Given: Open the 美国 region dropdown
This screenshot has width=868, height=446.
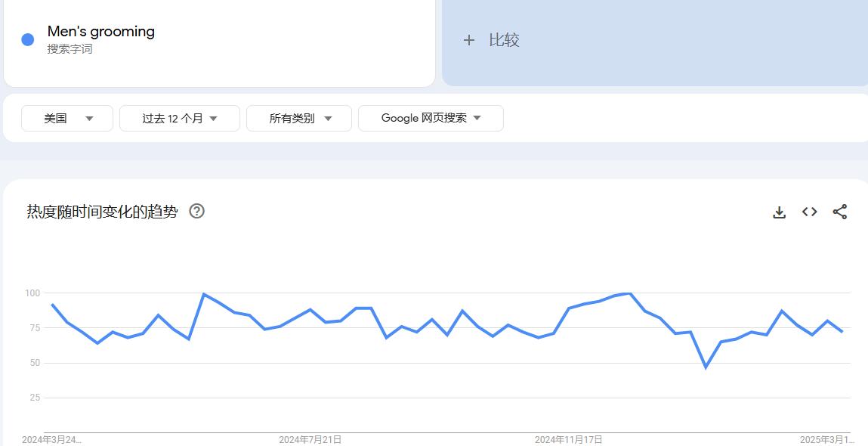Looking at the screenshot, I should pyautogui.click(x=67, y=118).
